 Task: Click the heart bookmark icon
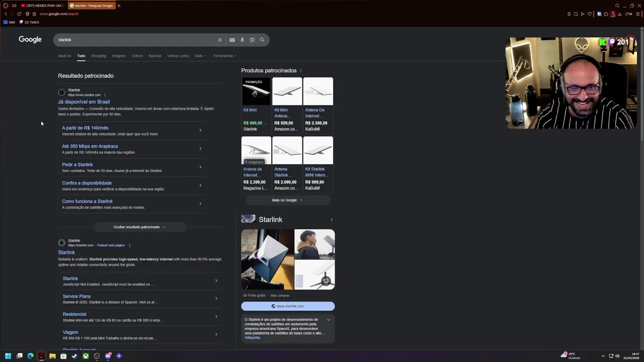pos(590,14)
